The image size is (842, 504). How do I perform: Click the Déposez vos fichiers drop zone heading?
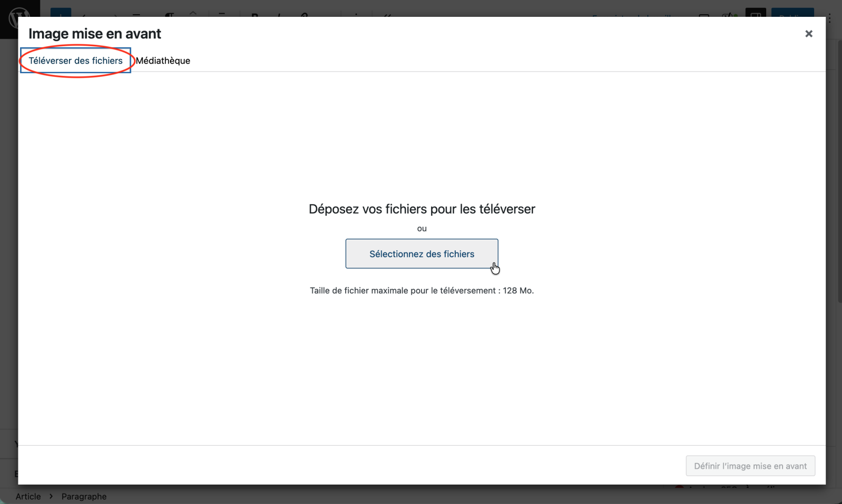[x=422, y=209]
